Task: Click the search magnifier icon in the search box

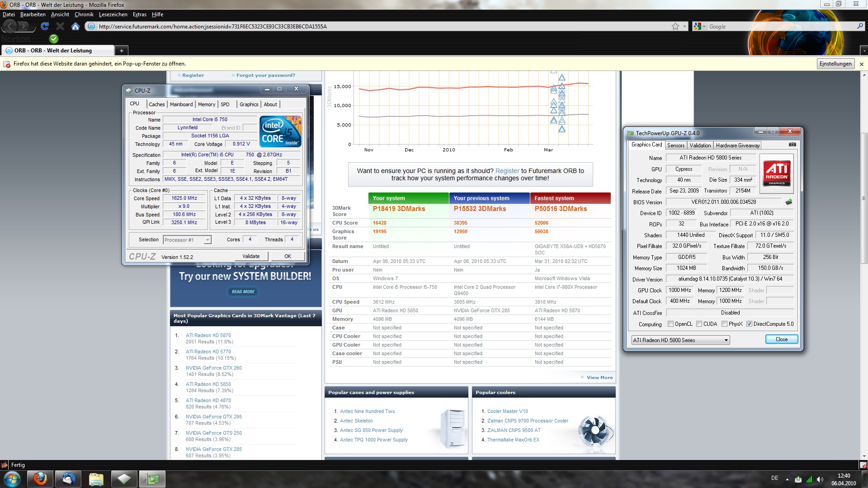Action: pos(860,26)
